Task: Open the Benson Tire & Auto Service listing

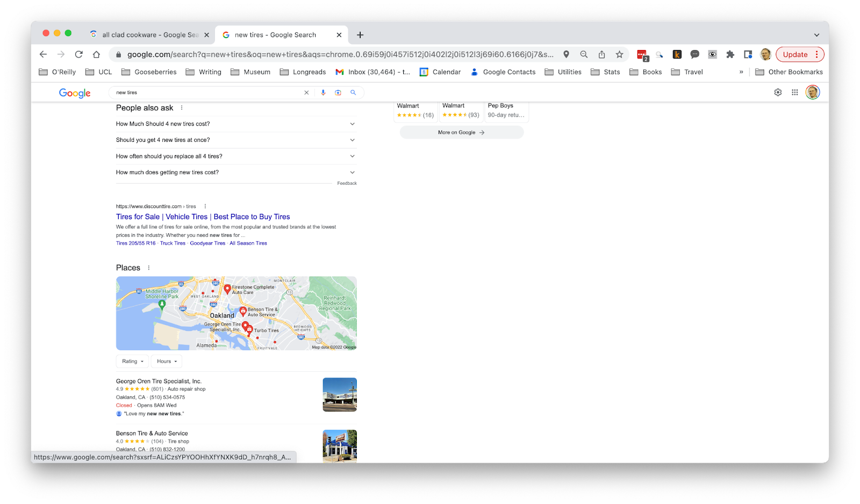Action: [152, 433]
